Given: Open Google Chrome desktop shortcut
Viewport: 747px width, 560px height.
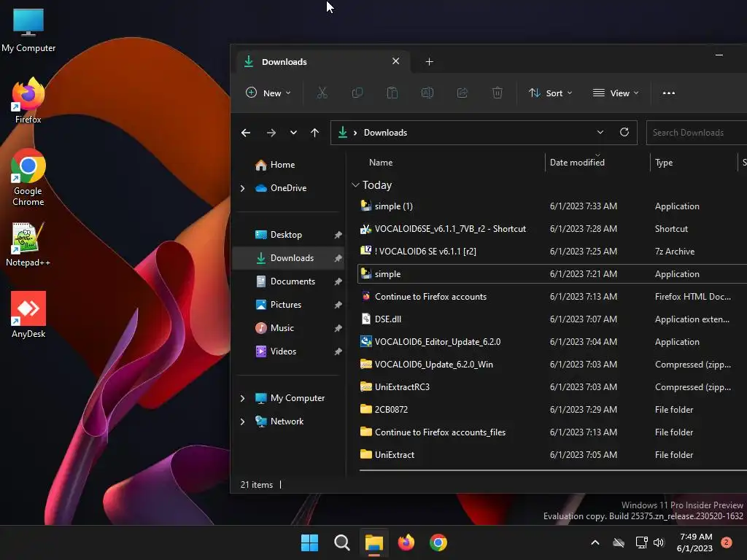Looking at the screenshot, I should click(28, 177).
